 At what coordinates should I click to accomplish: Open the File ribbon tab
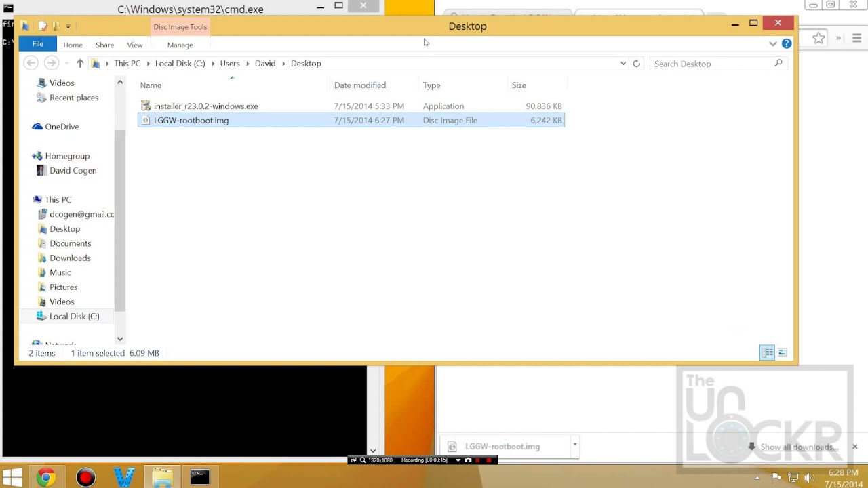pos(38,44)
